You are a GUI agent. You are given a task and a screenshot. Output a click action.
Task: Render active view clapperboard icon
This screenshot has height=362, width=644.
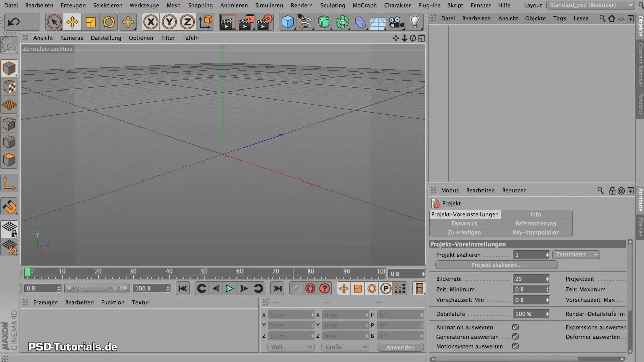pos(228,22)
